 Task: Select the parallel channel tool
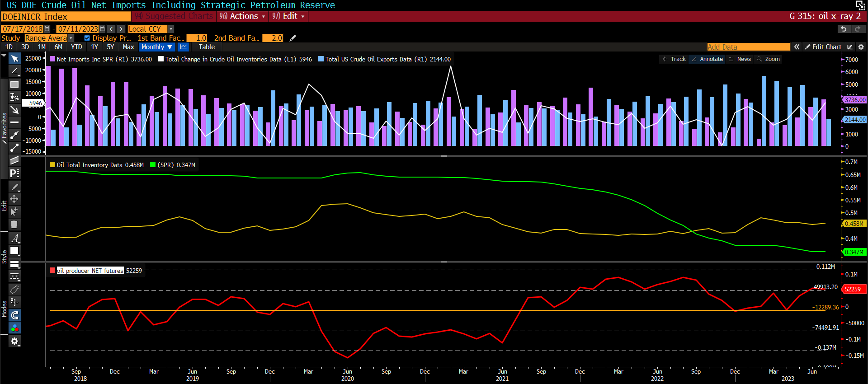pos(14,160)
